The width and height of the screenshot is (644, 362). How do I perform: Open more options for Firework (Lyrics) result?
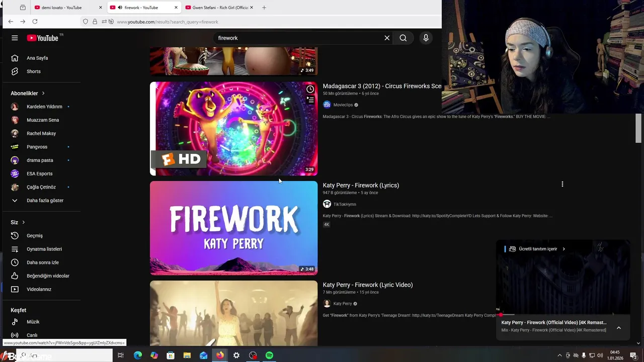[562, 184]
